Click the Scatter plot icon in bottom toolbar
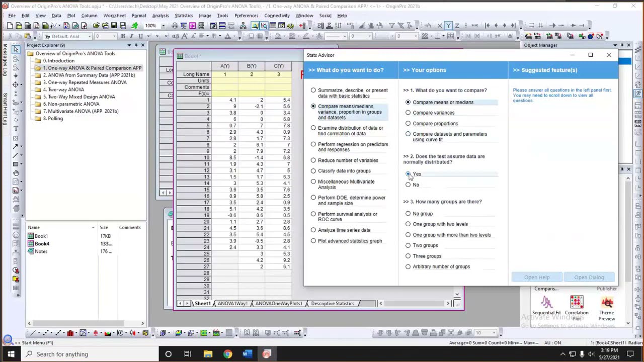 coord(46,333)
